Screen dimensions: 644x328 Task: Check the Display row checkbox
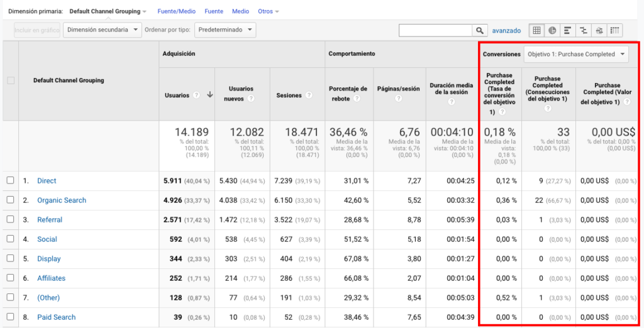click(x=10, y=258)
